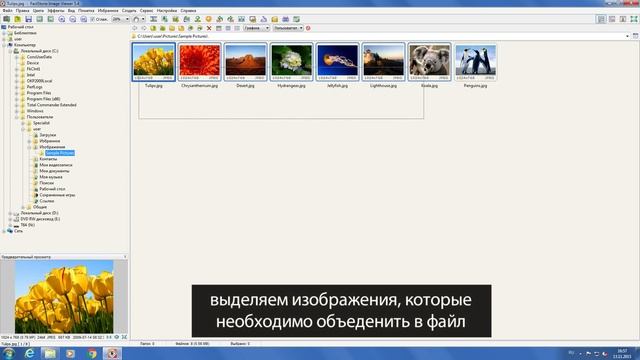Select the Penguins.jpg thumbnail

tap(476, 62)
